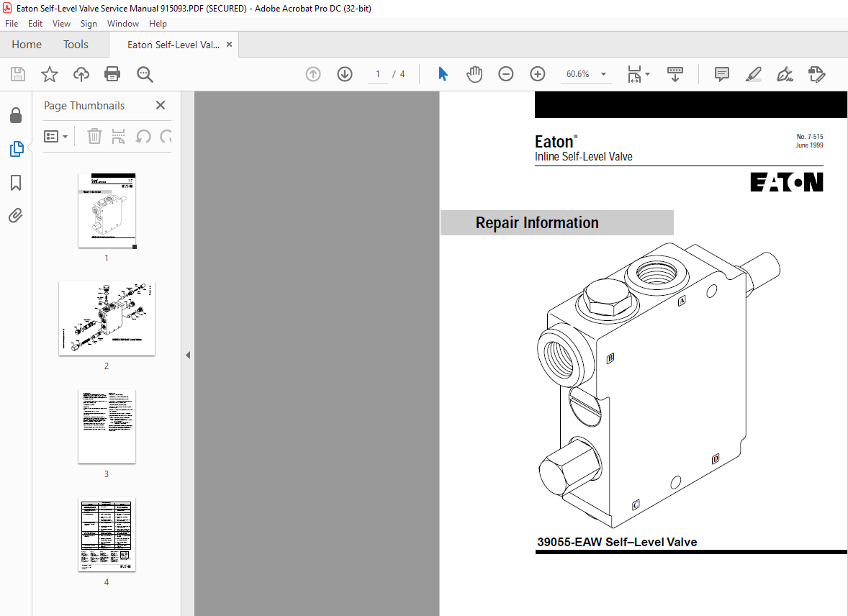The width and height of the screenshot is (848, 616).
Task: Select page 3 thumbnail
Action: (x=107, y=426)
